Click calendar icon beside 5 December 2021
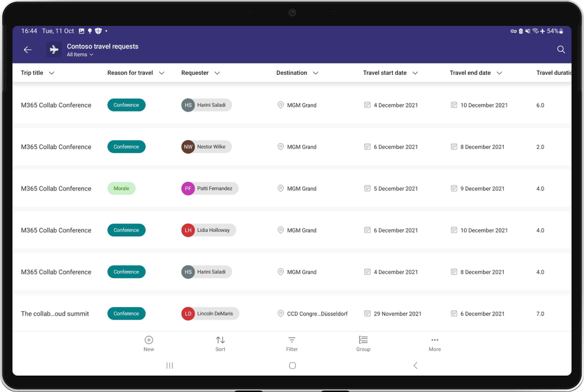Viewport: 584px width, 392px height. [x=367, y=188]
